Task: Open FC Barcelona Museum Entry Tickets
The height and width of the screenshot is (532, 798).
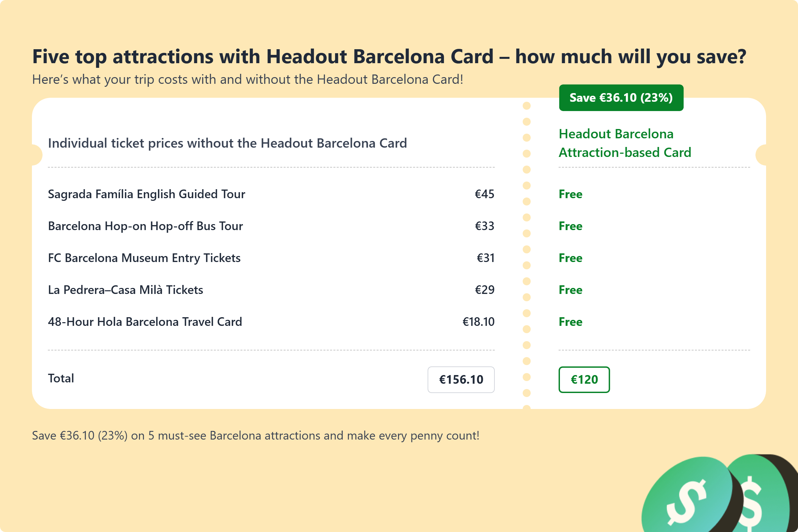Action: [144, 258]
